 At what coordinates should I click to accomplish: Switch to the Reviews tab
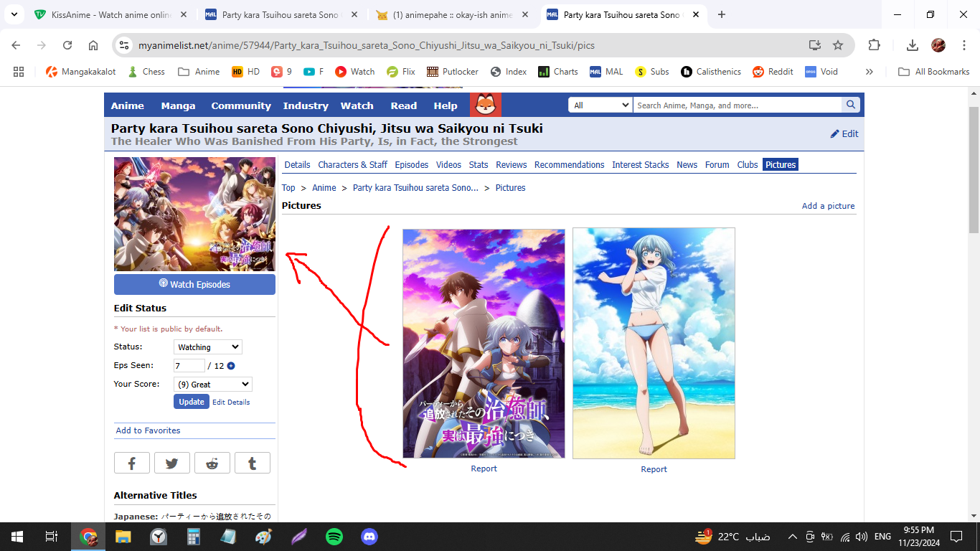point(512,165)
